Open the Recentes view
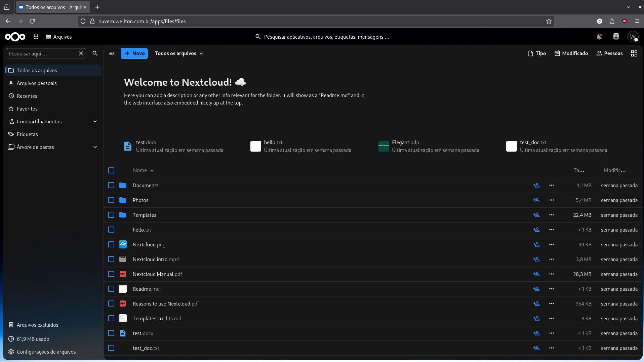This screenshot has width=644, height=362. [x=53, y=96]
